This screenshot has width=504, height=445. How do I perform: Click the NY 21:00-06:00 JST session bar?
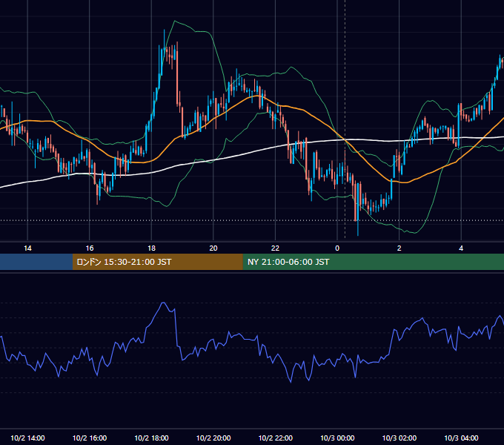pyautogui.click(x=373, y=262)
